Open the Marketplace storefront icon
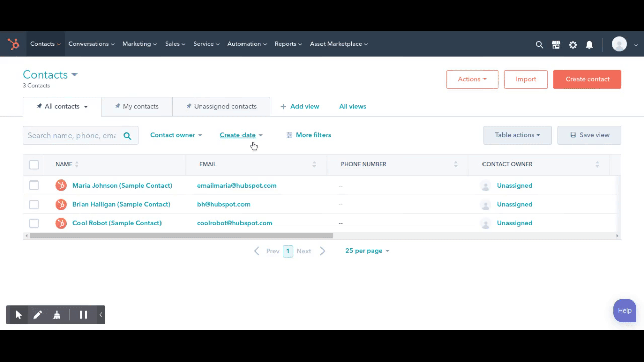Image resolution: width=644 pixels, height=362 pixels. (x=556, y=45)
